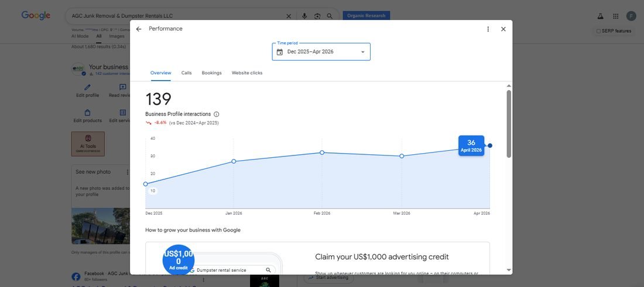Click the Edit products bag icon
The width and height of the screenshot is (644, 287).
[x=87, y=112]
